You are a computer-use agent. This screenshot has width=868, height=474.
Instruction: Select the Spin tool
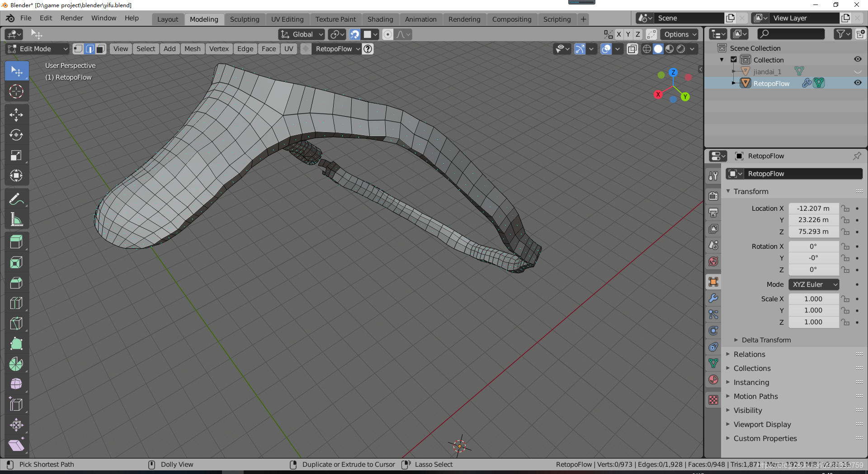pyautogui.click(x=16, y=364)
